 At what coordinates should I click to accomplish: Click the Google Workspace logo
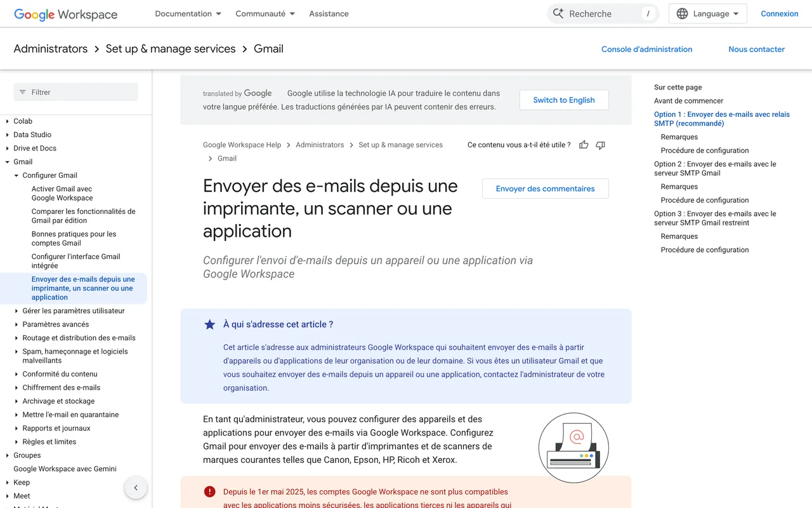pos(66,14)
